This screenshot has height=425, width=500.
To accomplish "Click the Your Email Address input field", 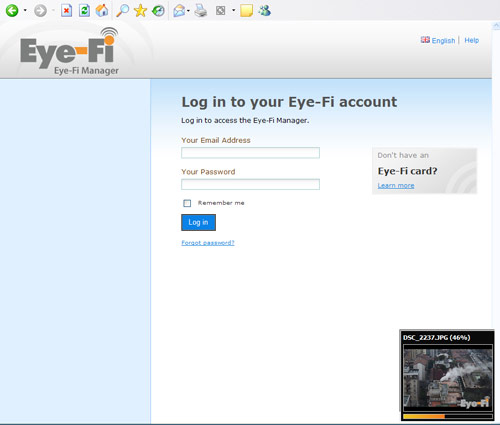I will (250, 153).
